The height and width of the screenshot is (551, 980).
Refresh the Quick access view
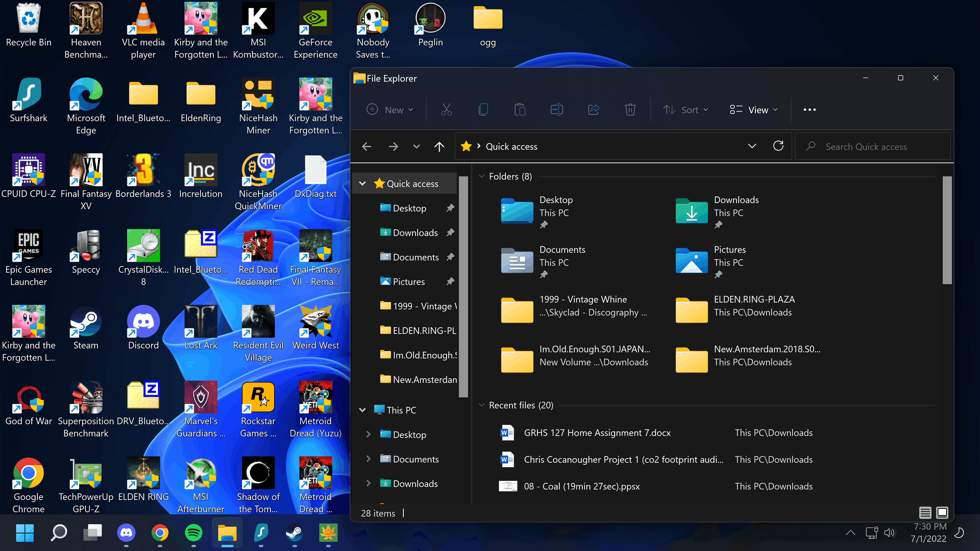(x=778, y=146)
